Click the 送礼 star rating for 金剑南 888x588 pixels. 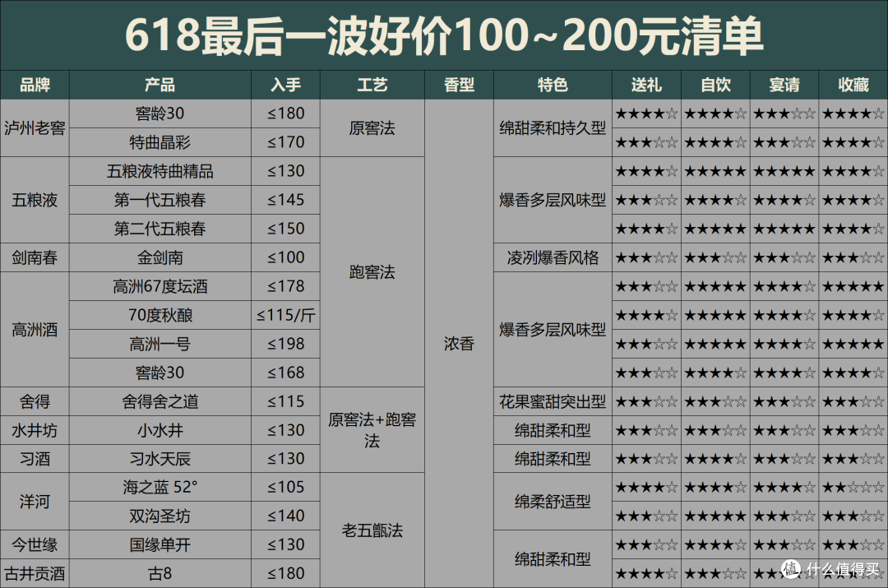coord(646,257)
